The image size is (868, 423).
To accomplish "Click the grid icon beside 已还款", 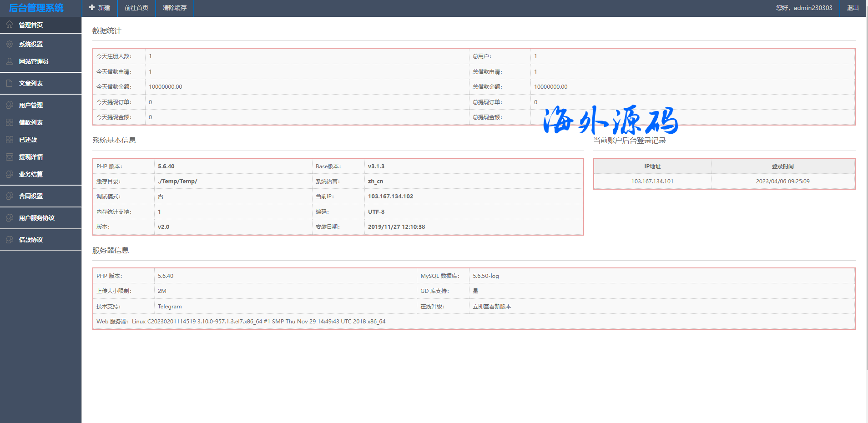I will (x=10, y=140).
